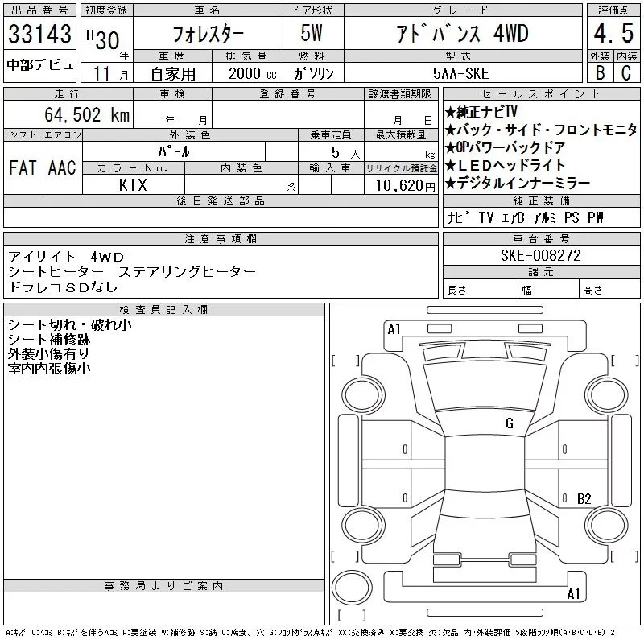Click the model code 5AA-SKE
Image resolution: width=644 pixels, height=644 pixels.
[460, 73]
